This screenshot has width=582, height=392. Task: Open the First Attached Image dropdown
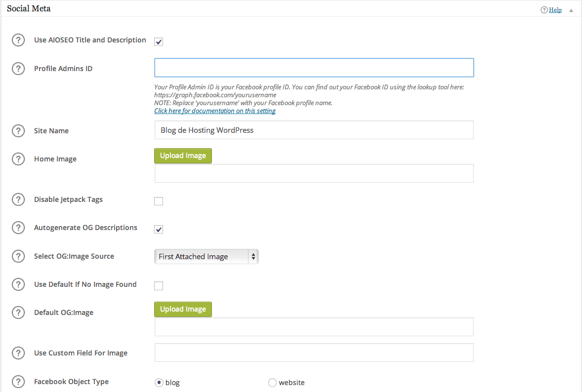[206, 257]
